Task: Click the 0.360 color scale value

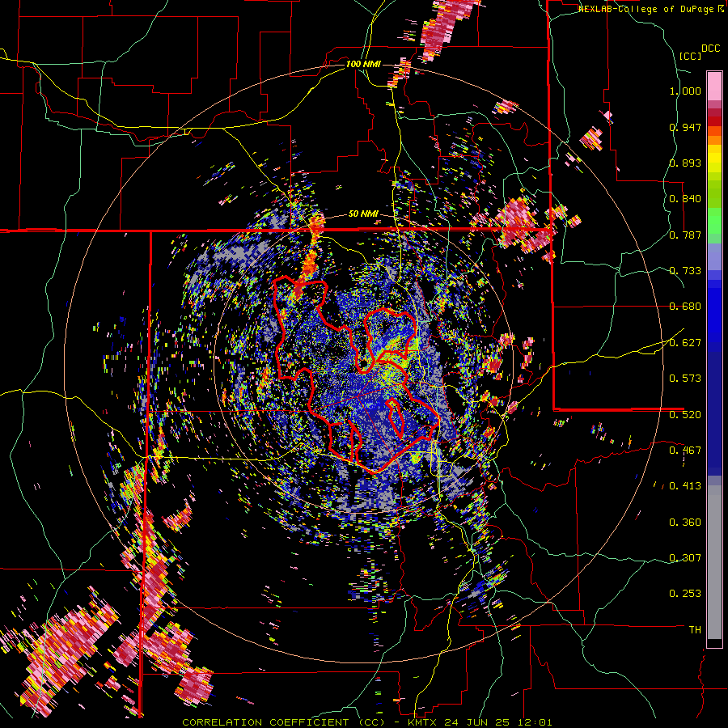Action: [685, 523]
